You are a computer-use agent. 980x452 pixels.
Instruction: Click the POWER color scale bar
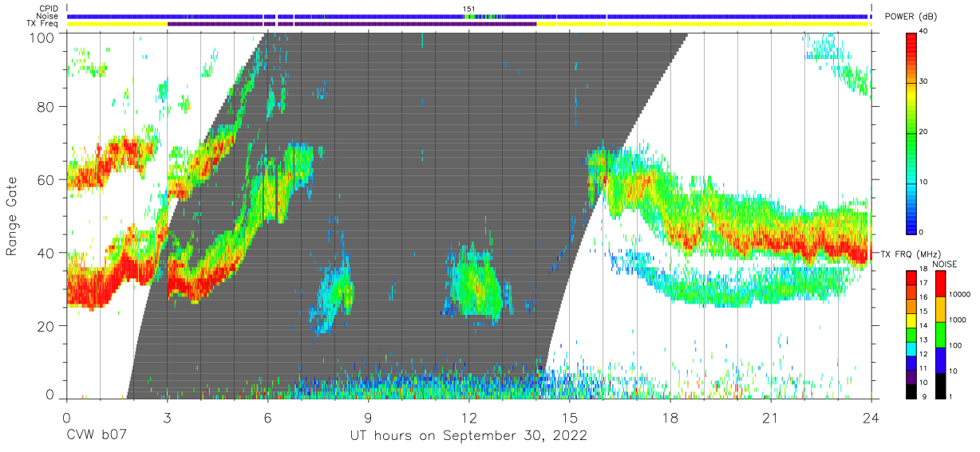(911, 132)
